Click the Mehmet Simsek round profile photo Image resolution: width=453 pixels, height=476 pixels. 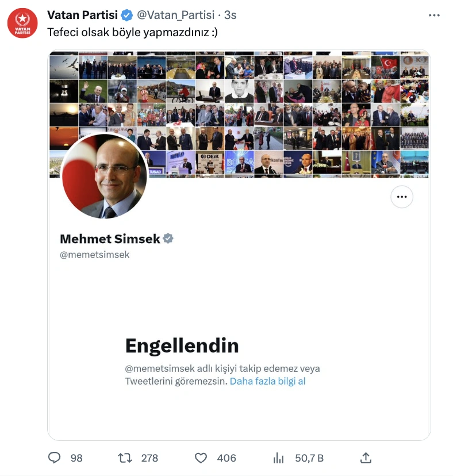coord(104,176)
